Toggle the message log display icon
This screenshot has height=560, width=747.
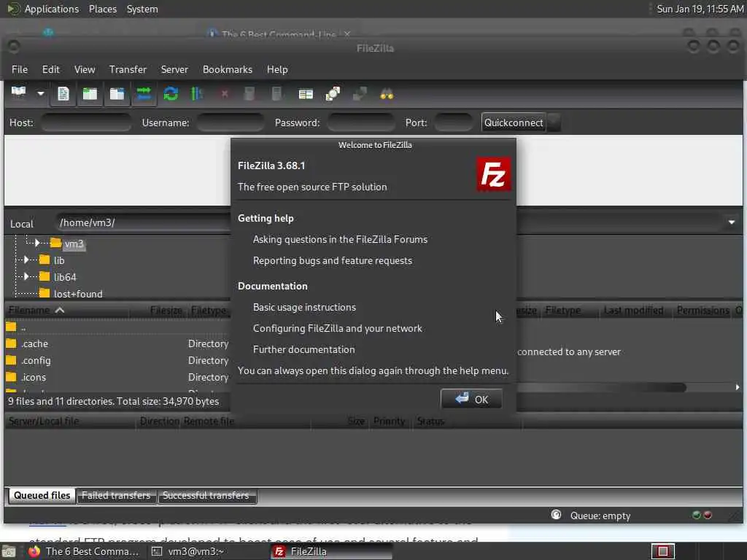63,94
